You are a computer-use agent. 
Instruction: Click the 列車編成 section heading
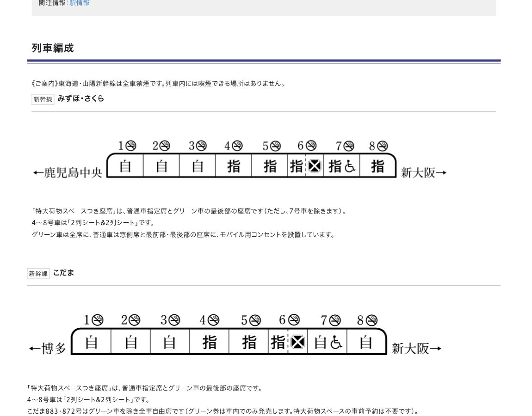pyautogui.click(x=53, y=48)
